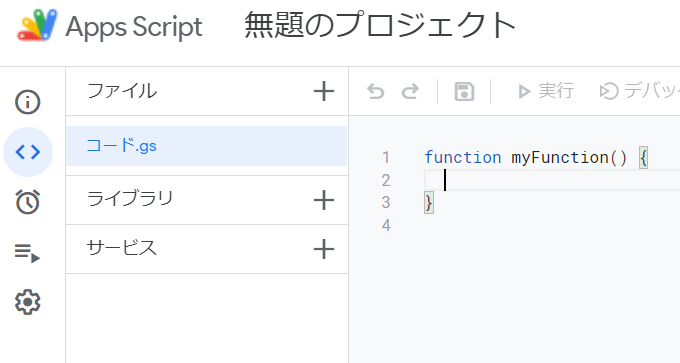The width and height of the screenshot is (680, 363).
Task: Select the Editor code brackets icon
Action: [x=28, y=152]
